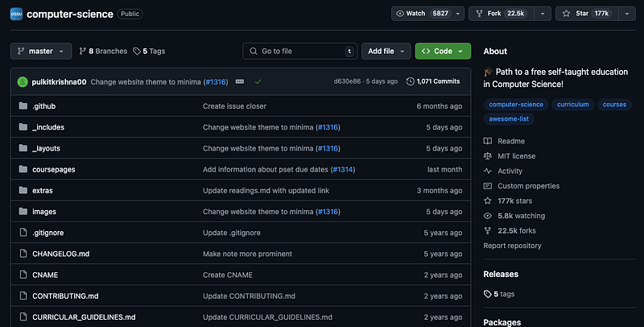Click the _layouts folder icon

point(23,148)
